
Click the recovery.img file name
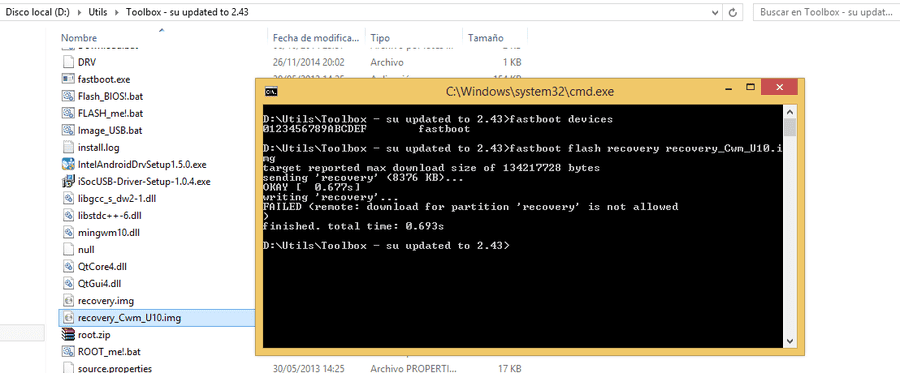(106, 300)
